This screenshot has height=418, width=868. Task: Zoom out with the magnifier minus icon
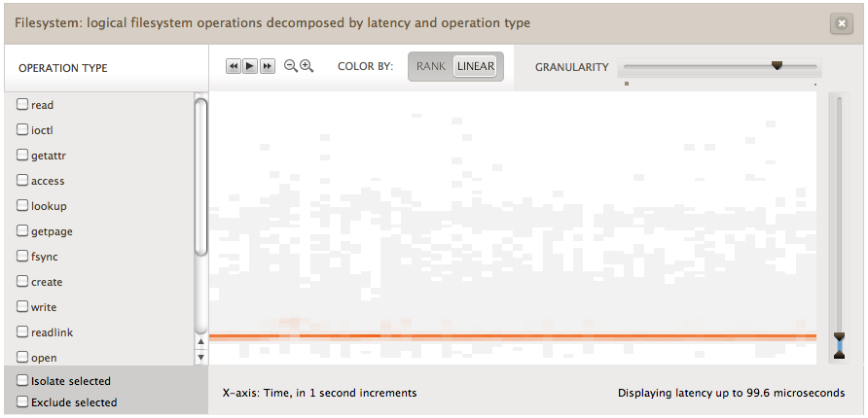tap(290, 66)
